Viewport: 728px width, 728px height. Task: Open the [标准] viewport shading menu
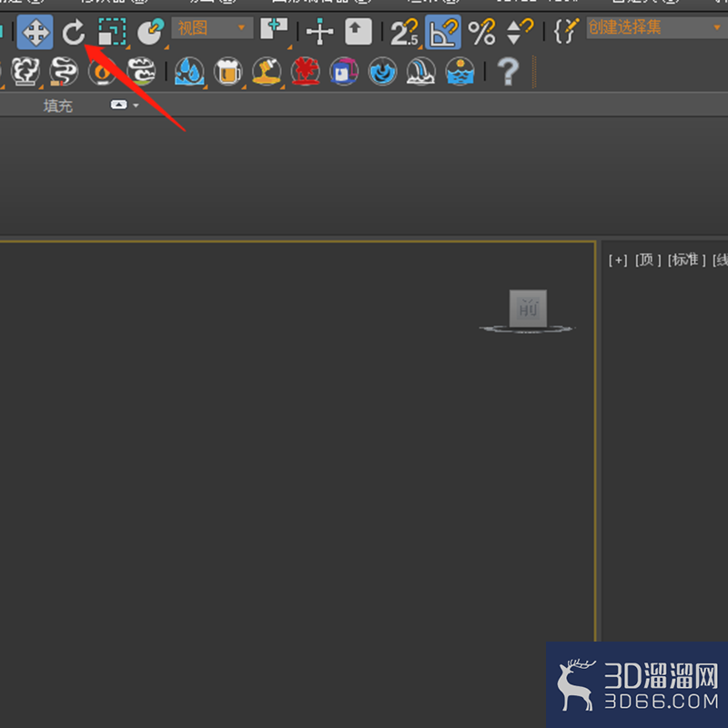tap(687, 260)
